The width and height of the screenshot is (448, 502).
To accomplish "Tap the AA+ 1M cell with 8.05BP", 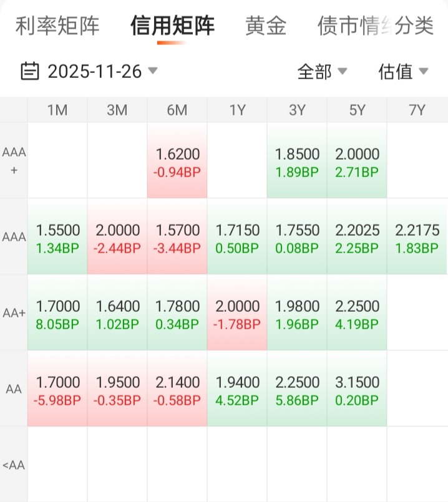I will coord(57,313).
